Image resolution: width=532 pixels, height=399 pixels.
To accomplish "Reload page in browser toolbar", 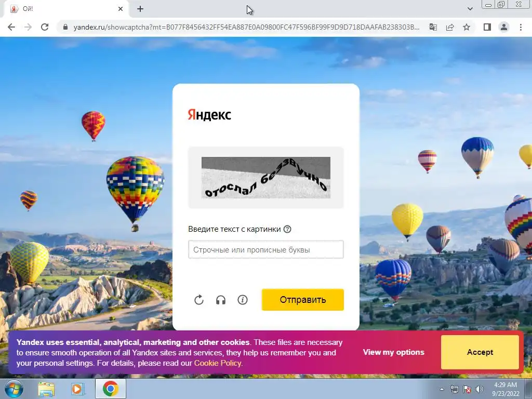I will click(45, 27).
